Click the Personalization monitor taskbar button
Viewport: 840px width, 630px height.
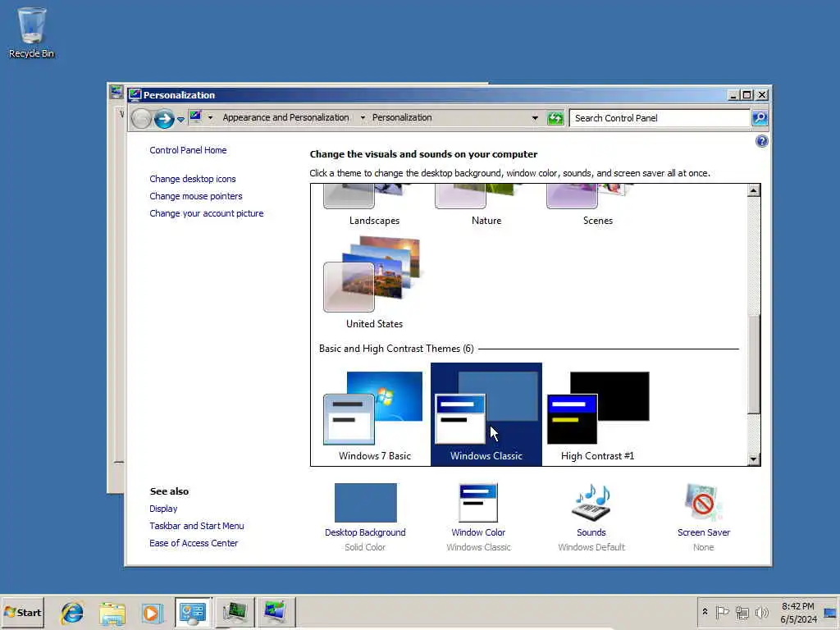pos(276,612)
